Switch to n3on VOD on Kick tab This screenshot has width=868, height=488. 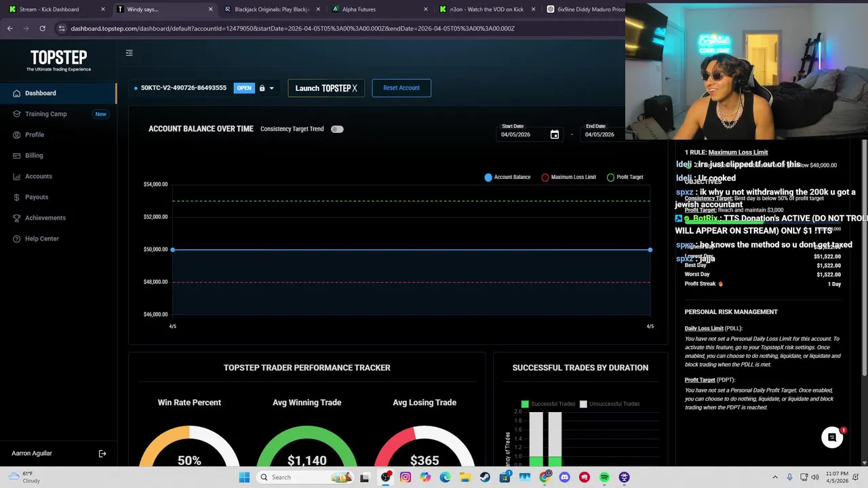pyautogui.click(x=486, y=9)
